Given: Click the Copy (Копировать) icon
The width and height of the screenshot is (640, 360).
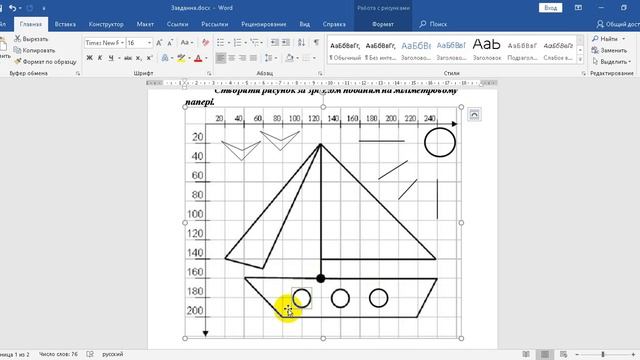Looking at the screenshot, I should point(17,50).
